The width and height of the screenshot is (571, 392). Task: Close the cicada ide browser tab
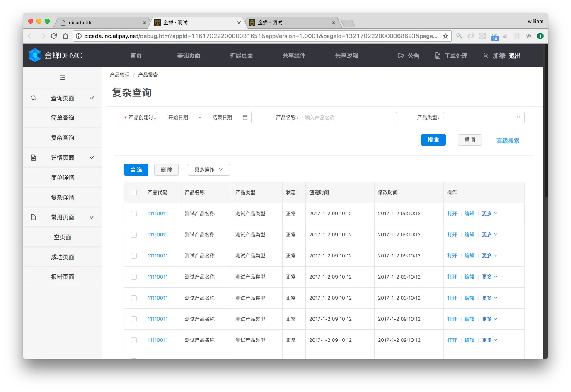pos(144,23)
